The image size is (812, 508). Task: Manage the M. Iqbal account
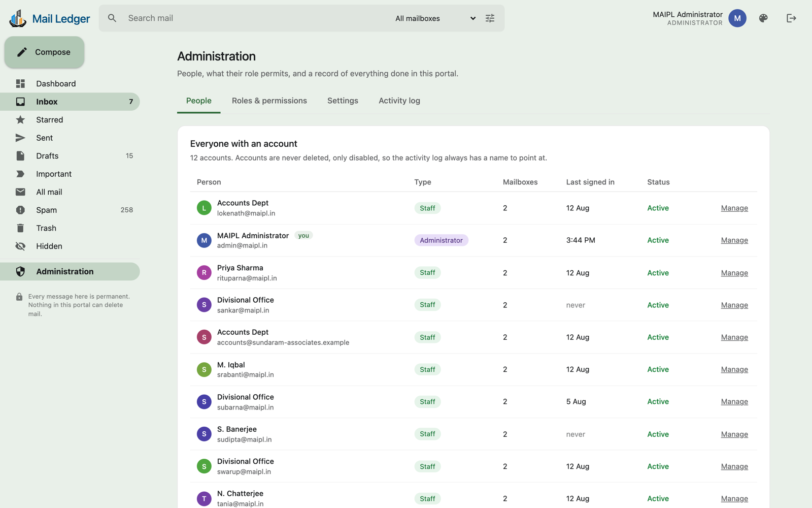[734, 369]
